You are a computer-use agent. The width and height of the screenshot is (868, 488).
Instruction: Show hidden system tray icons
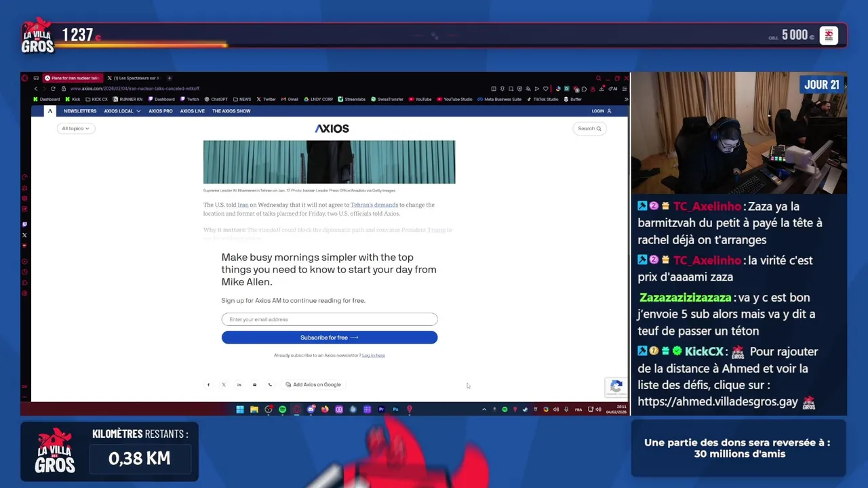point(484,409)
